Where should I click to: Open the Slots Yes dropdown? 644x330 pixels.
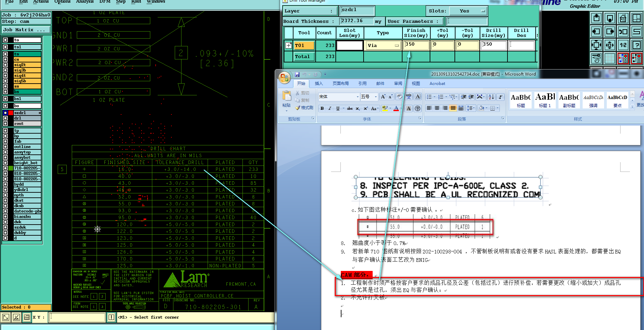469,11
